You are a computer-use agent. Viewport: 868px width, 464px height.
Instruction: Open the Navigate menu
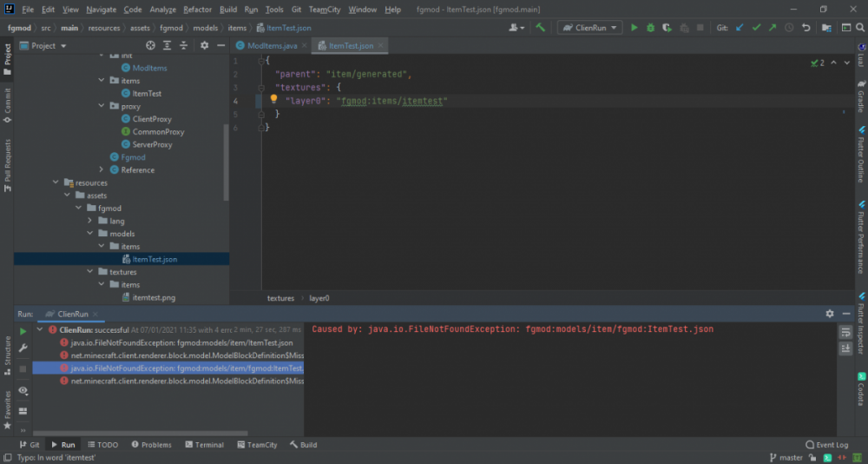tap(102, 10)
